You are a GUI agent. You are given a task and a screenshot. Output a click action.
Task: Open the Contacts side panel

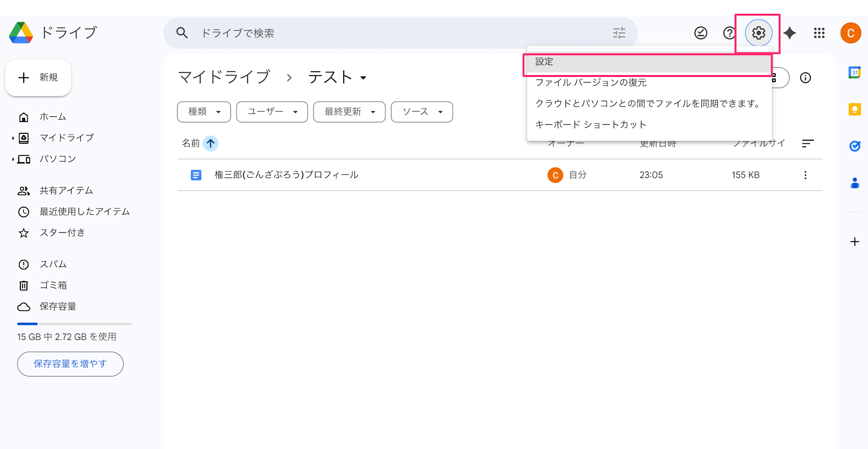pyautogui.click(x=855, y=183)
